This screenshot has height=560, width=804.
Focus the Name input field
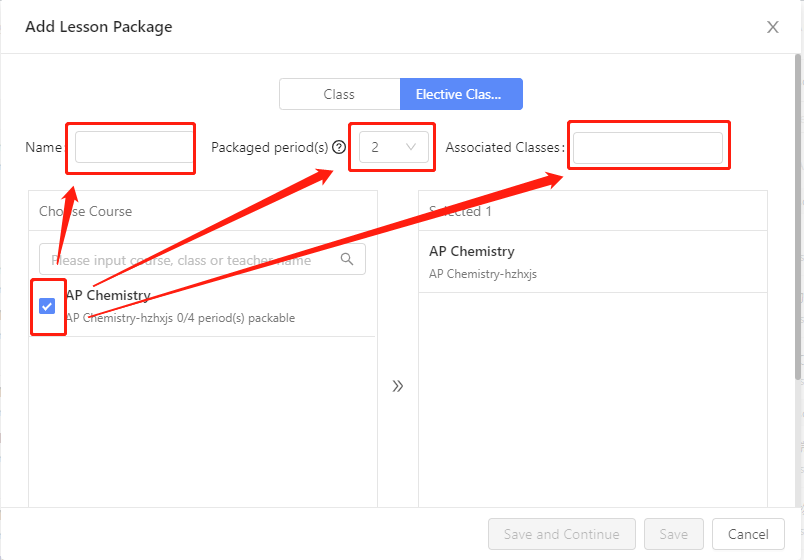coord(134,147)
